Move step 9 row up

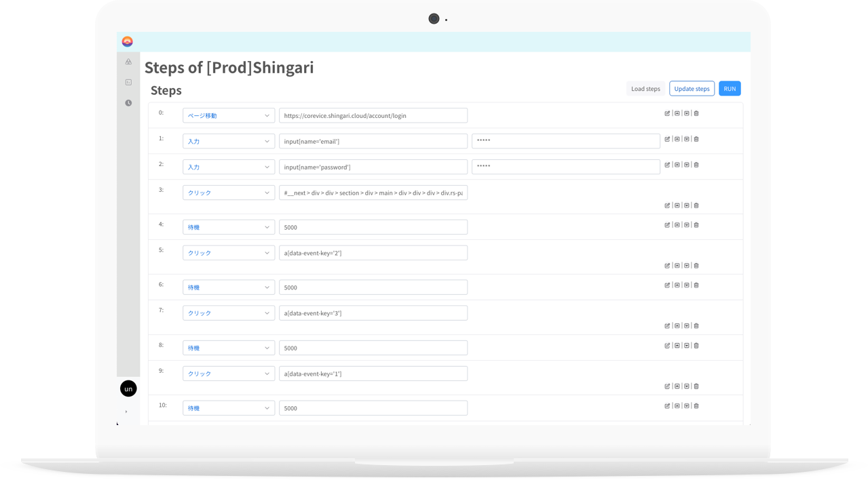coord(677,386)
